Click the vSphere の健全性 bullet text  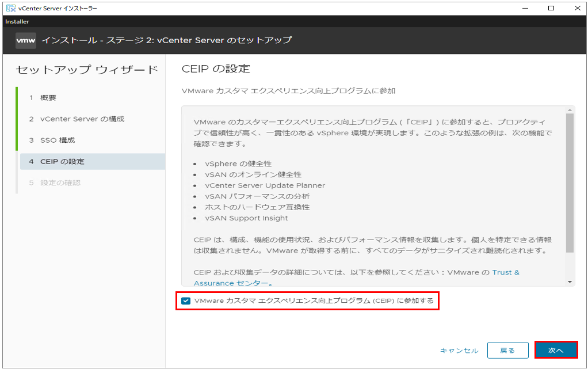(238, 163)
